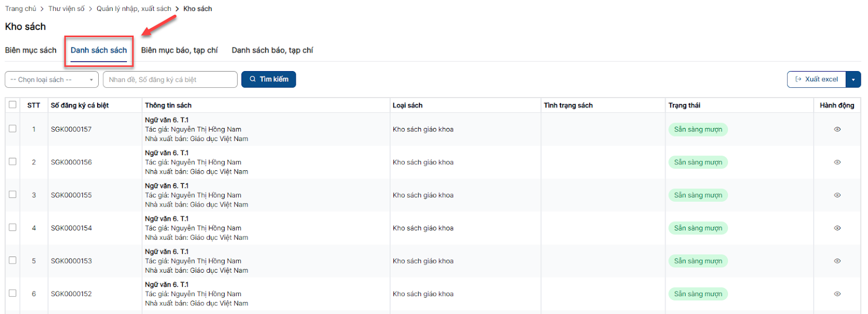This screenshot has height=314, width=868.
Task: Open view icon for SGK0000155
Action: (x=837, y=195)
